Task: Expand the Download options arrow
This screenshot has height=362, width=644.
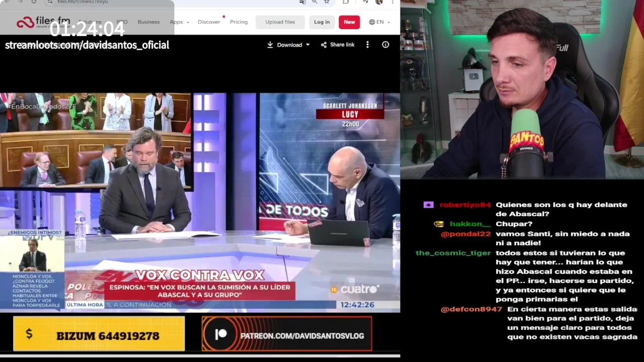Action: click(x=308, y=45)
